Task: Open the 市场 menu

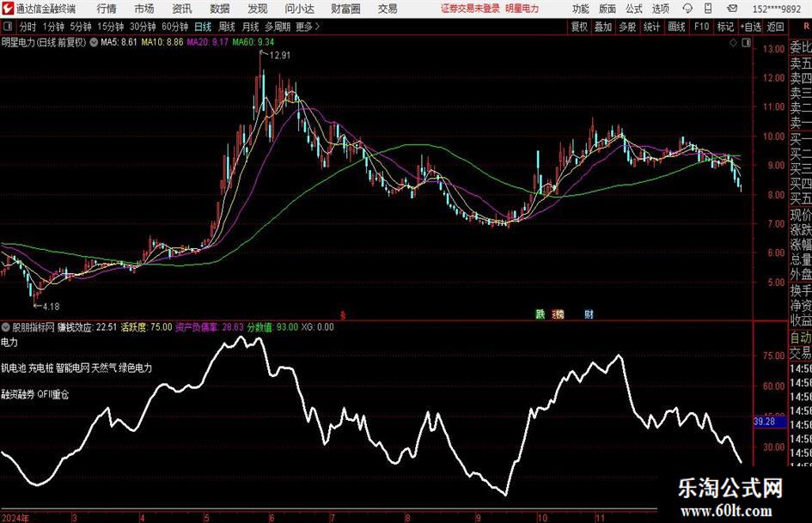Action: click(x=144, y=9)
